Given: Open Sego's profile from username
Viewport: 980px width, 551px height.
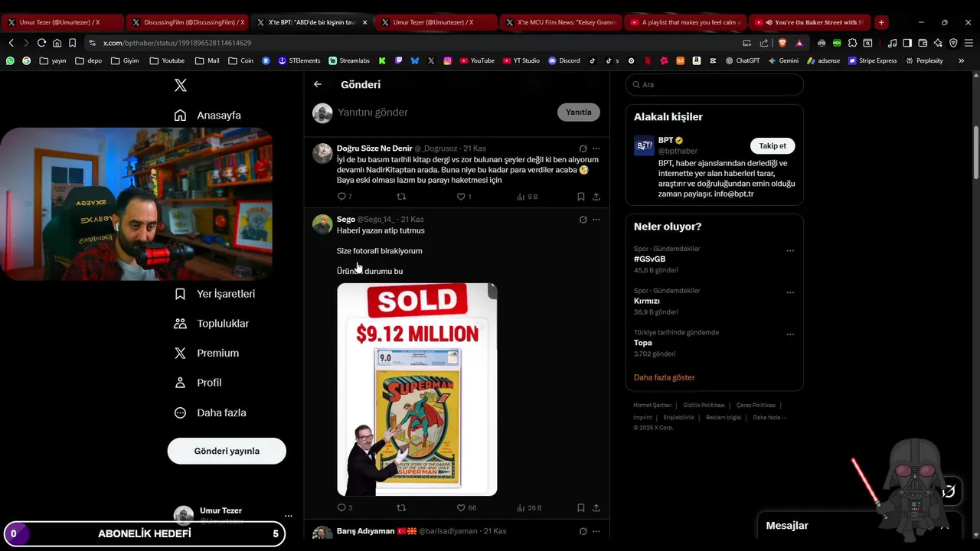Looking at the screenshot, I should [x=346, y=220].
